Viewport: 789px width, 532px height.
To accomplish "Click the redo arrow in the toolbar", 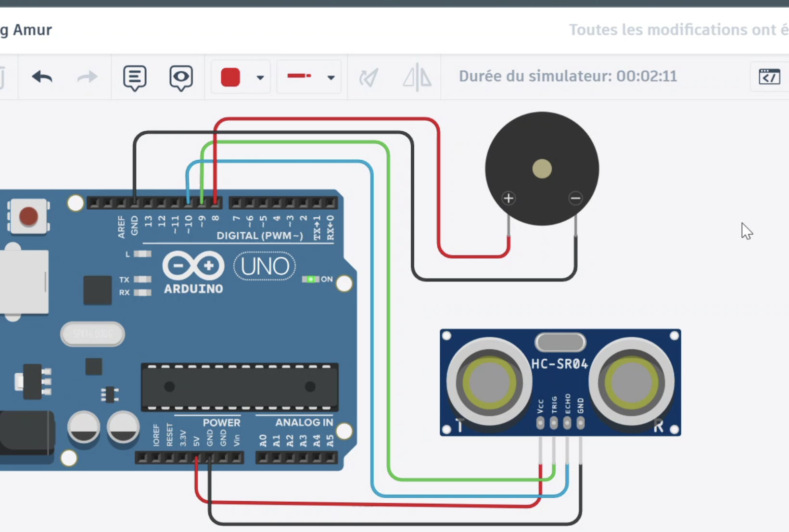I will [x=87, y=77].
